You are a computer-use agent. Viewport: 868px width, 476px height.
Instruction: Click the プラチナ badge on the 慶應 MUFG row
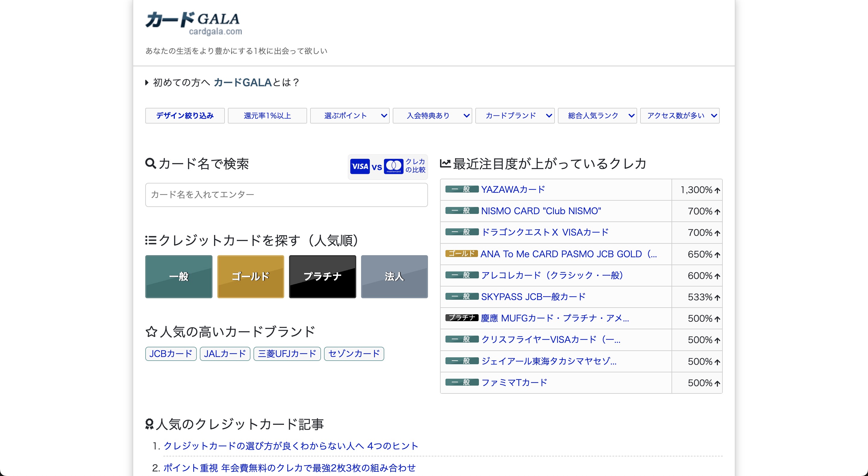[462, 318]
